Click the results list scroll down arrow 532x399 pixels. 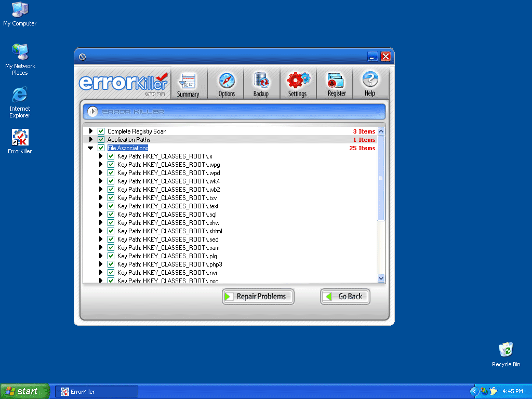pyautogui.click(x=381, y=278)
